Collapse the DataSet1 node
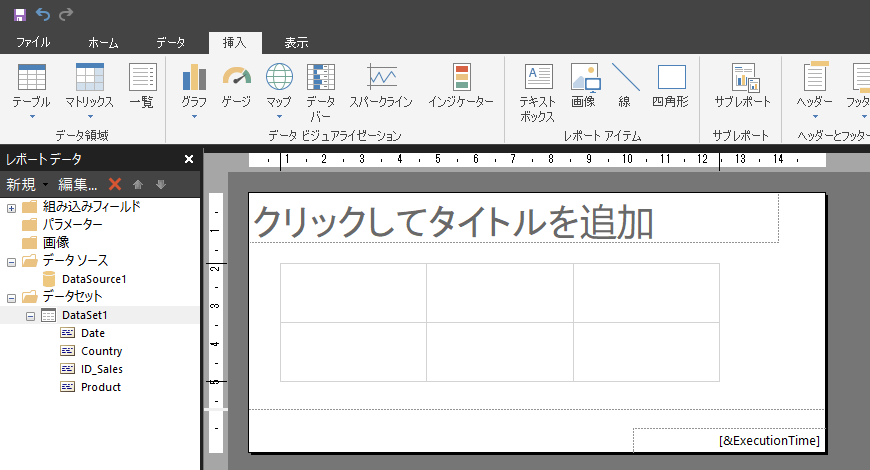This screenshot has width=870, height=470. click(31, 316)
